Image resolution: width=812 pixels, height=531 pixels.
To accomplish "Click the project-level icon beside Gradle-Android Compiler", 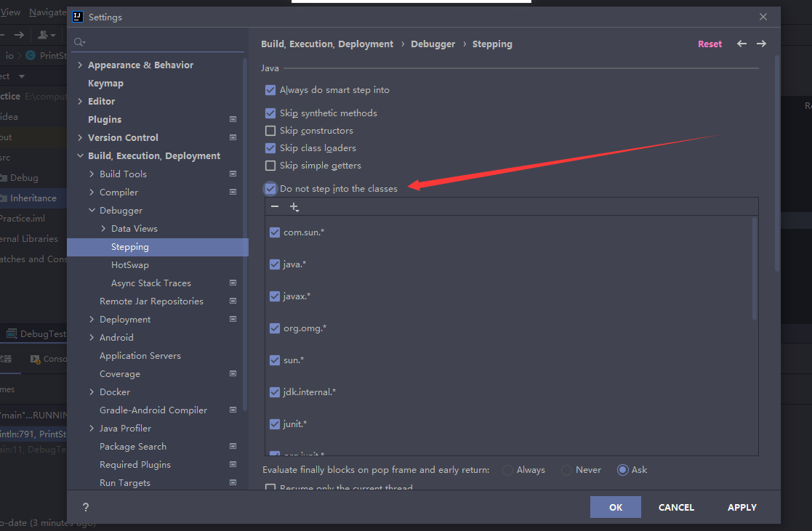I will [x=233, y=410].
